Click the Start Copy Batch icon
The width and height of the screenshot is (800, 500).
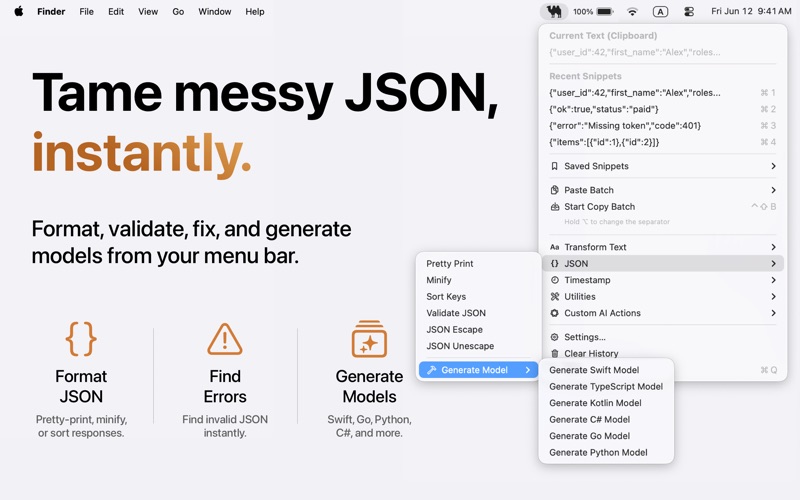pyautogui.click(x=555, y=207)
